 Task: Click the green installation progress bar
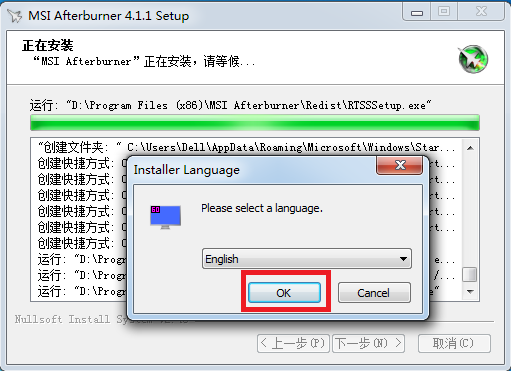point(255,122)
